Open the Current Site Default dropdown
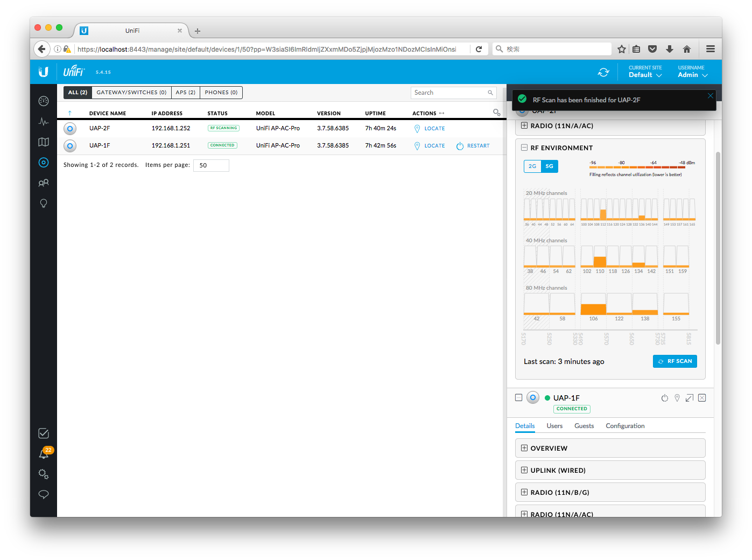 click(x=645, y=72)
